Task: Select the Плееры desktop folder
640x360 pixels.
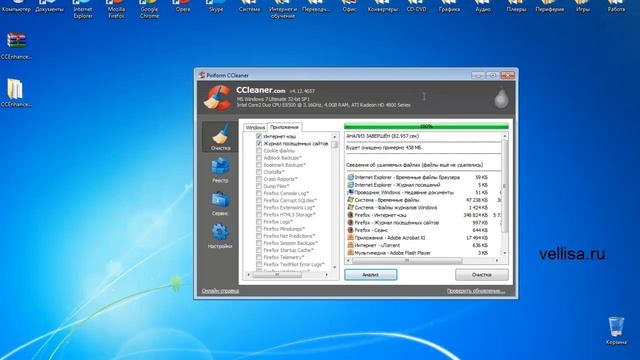Action: [x=516, y=7]
